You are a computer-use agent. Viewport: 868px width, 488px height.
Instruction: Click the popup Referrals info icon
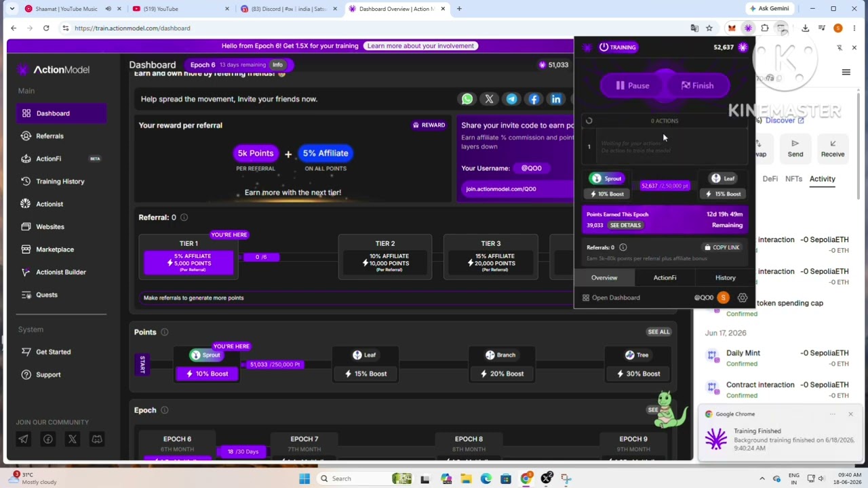[x=623, y=247]
